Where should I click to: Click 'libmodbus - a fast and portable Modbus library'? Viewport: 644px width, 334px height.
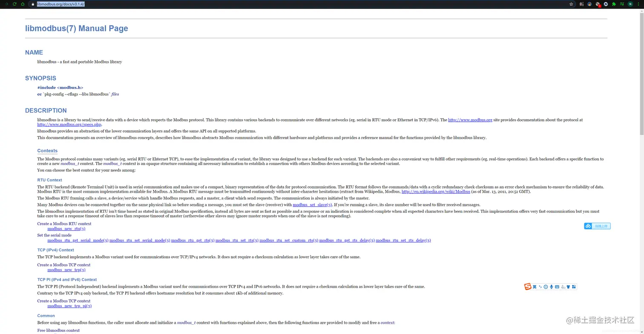80,62
